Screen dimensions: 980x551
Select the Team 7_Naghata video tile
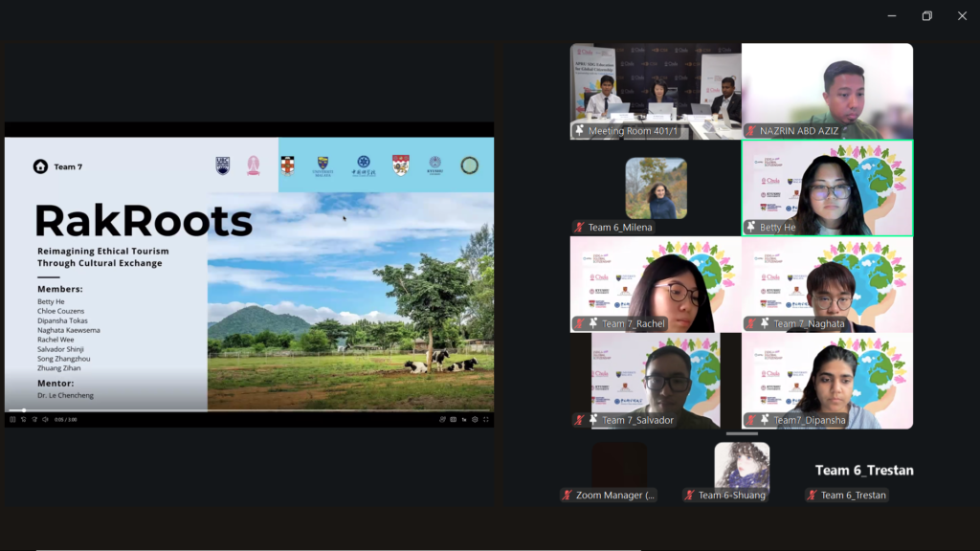pyautogui.click(x=828, y=284)
